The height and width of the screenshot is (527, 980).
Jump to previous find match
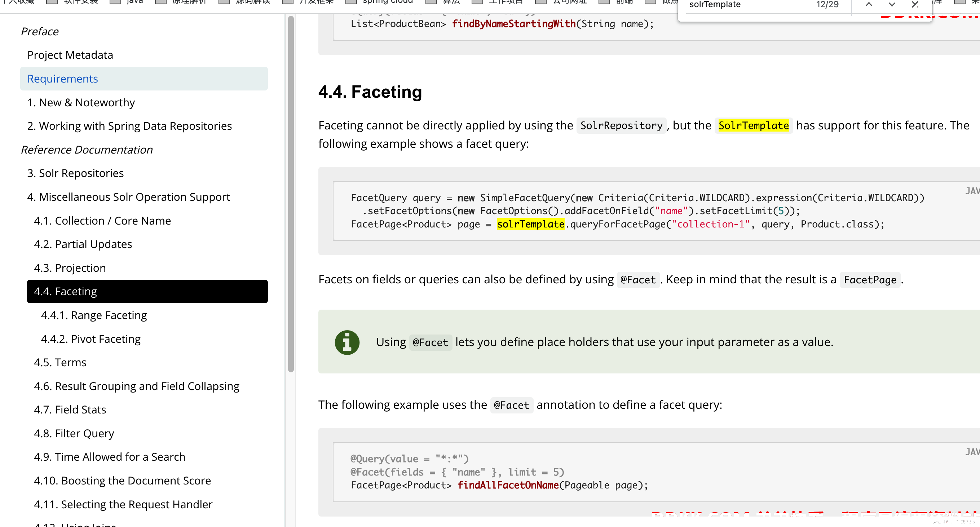coord(869,5)
